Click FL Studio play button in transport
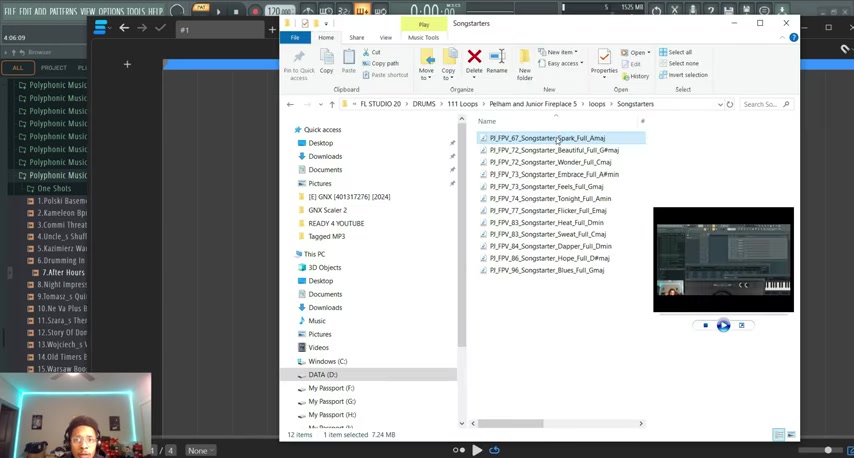854x458 pixels. [218, 11]
